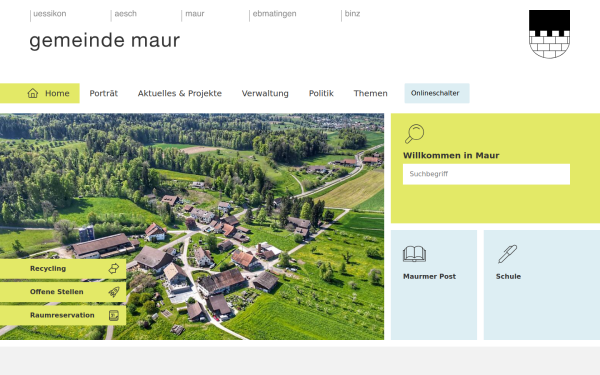600x375 pixels.
Task: Click the pen icon above Schule
Action: 507,254
